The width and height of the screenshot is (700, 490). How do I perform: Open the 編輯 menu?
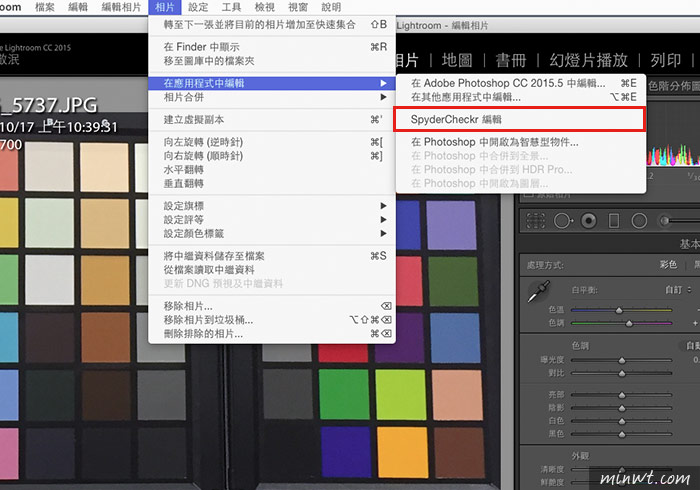click(x=78, y=7)
